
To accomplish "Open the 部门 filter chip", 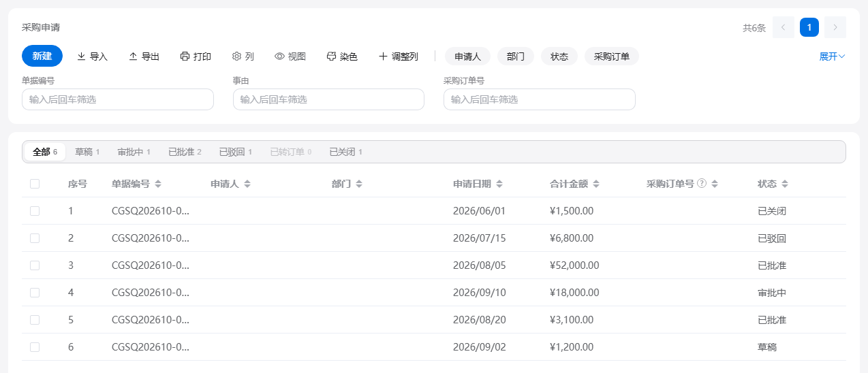I will point(516,56).
